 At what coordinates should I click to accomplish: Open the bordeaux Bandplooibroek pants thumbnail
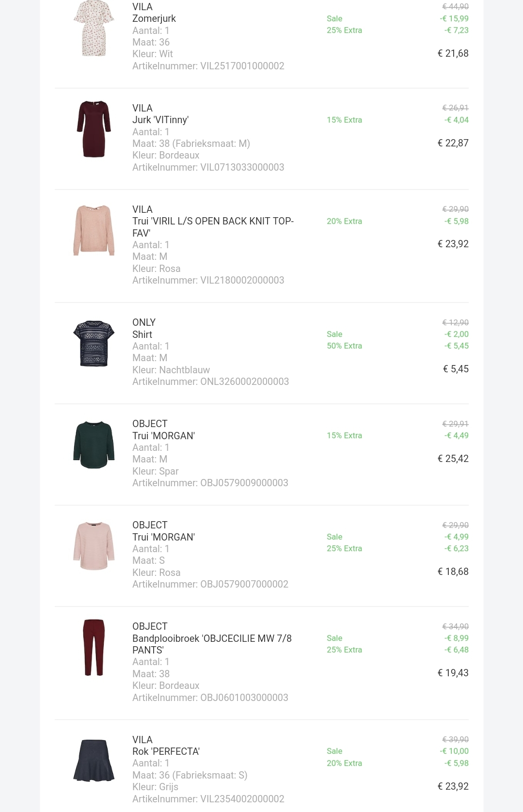click(x=94, y=647)
